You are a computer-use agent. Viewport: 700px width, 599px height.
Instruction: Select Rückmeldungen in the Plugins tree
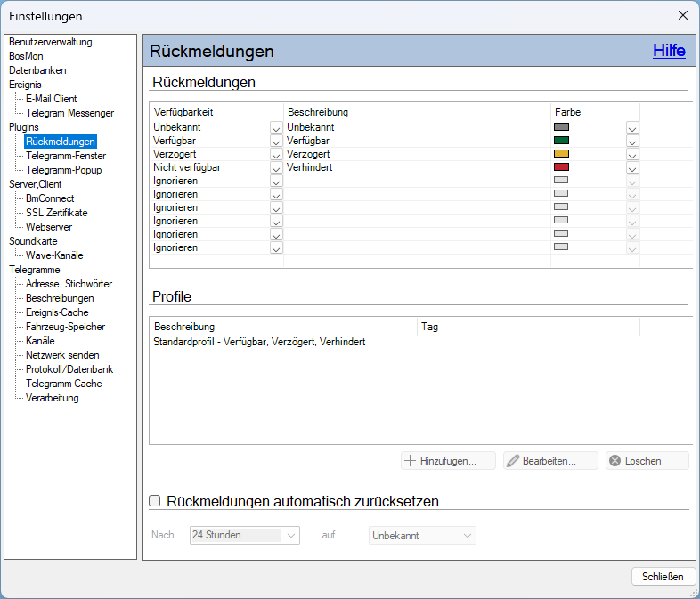coord(61,142)
